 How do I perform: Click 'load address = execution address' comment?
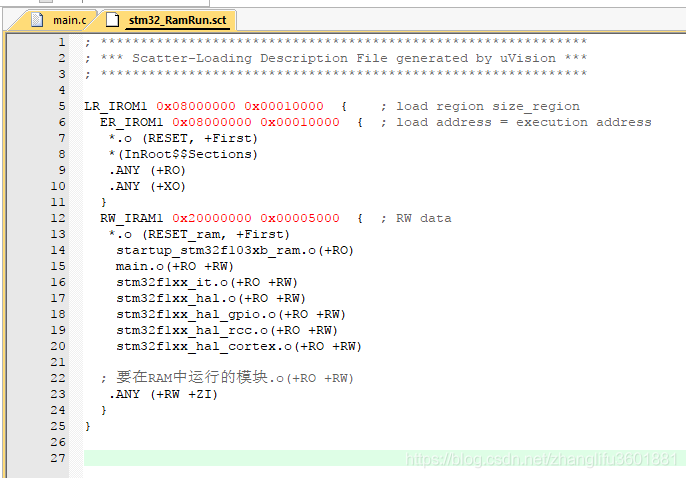(524, 122)
